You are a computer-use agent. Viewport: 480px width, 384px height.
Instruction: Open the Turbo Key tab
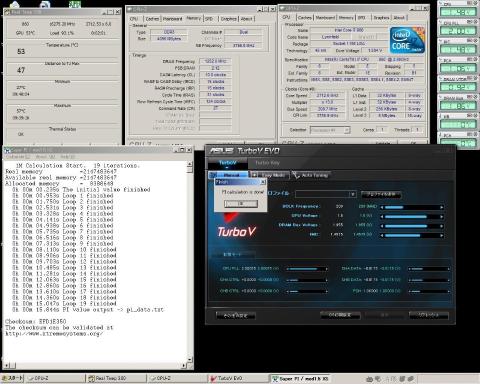[267, 163]
